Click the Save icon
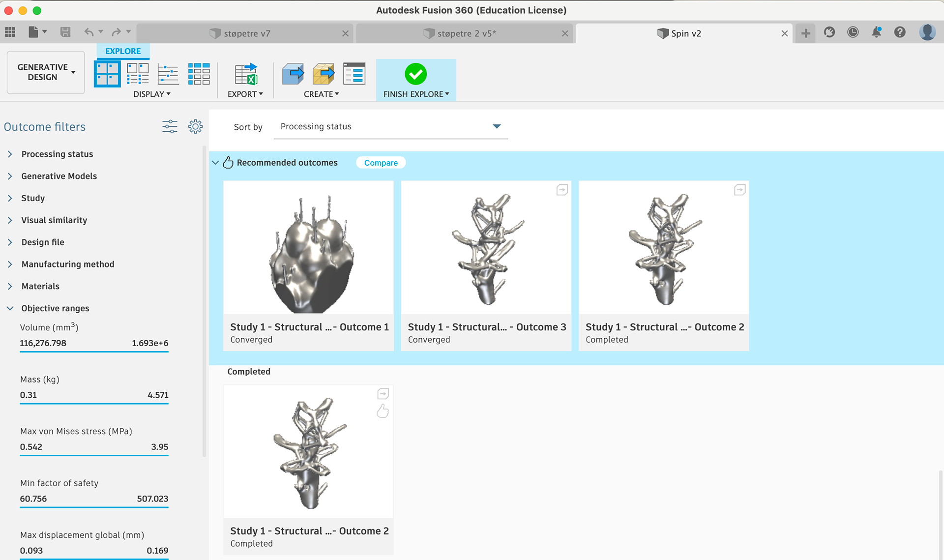The image size is (944, 560). [x=65, y=32]
